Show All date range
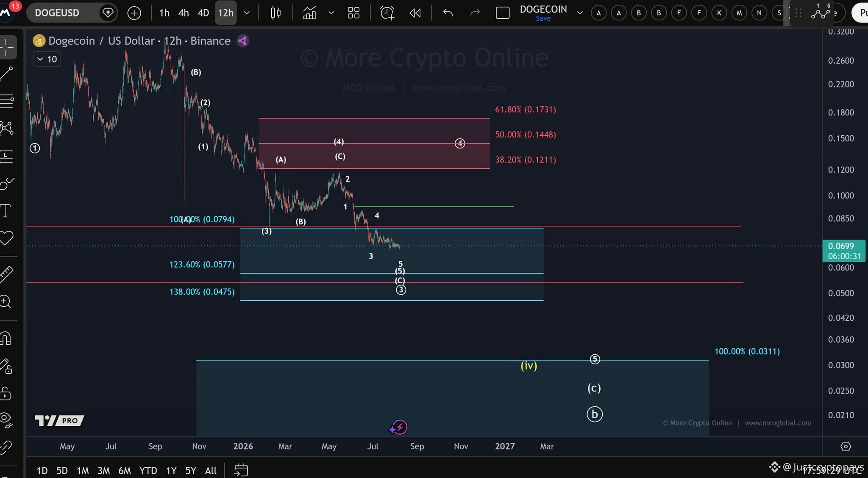 pos(211,470)
